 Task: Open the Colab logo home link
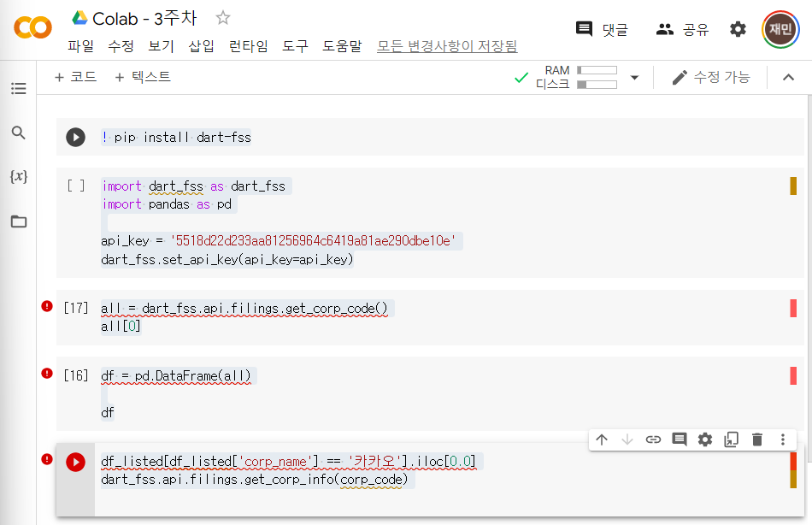tap(32, 27)
